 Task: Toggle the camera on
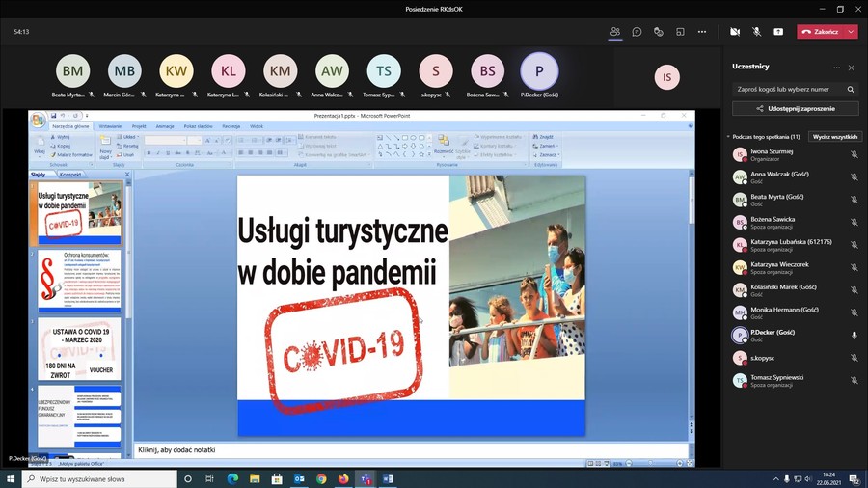[x=735, y=31]
